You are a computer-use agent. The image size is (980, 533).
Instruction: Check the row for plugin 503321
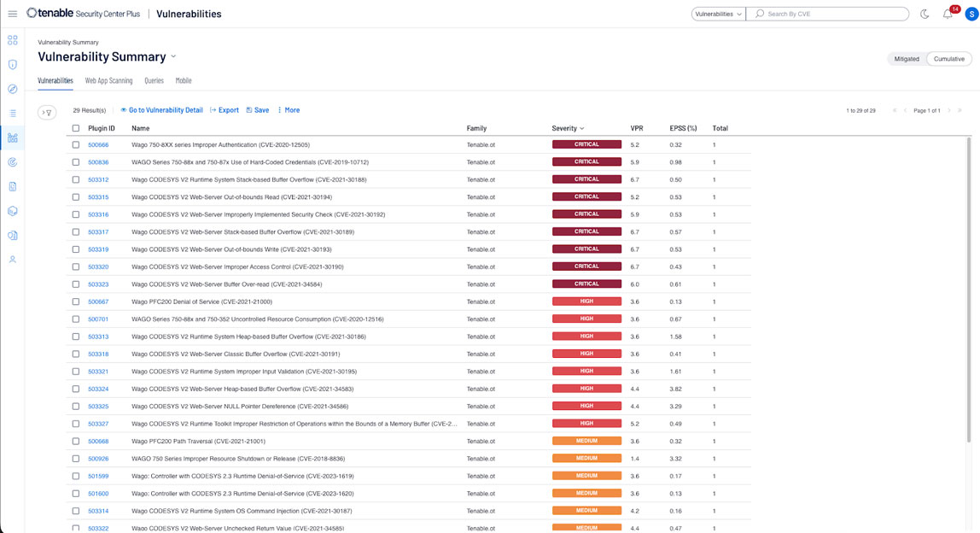point(76,372)
